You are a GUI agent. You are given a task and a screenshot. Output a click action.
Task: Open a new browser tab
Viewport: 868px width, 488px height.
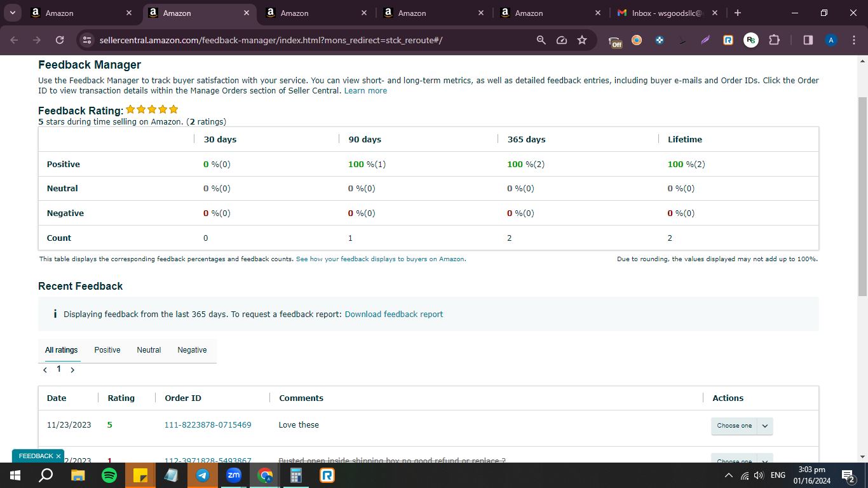[x=737, y=13]
